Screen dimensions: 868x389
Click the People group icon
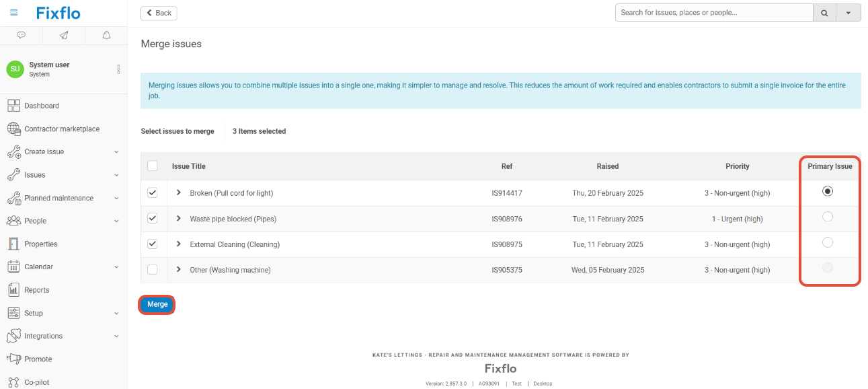click(x=13, y=221)
